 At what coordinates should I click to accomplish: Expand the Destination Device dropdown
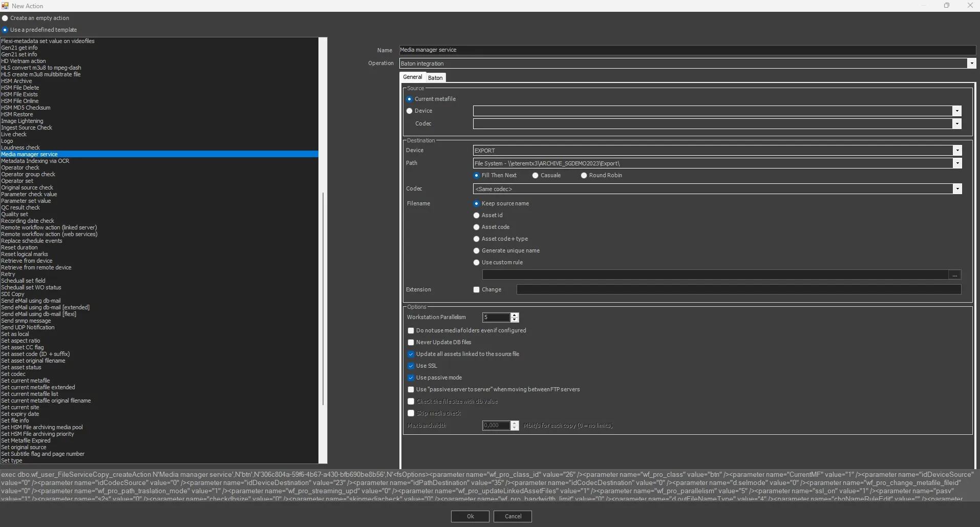[957, 151]
